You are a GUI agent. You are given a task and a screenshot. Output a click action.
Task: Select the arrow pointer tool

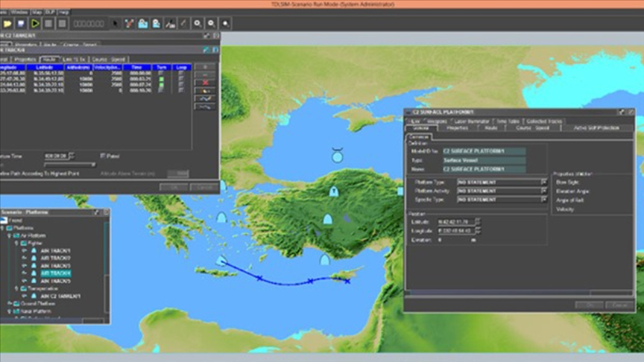(x=114, y=24)
